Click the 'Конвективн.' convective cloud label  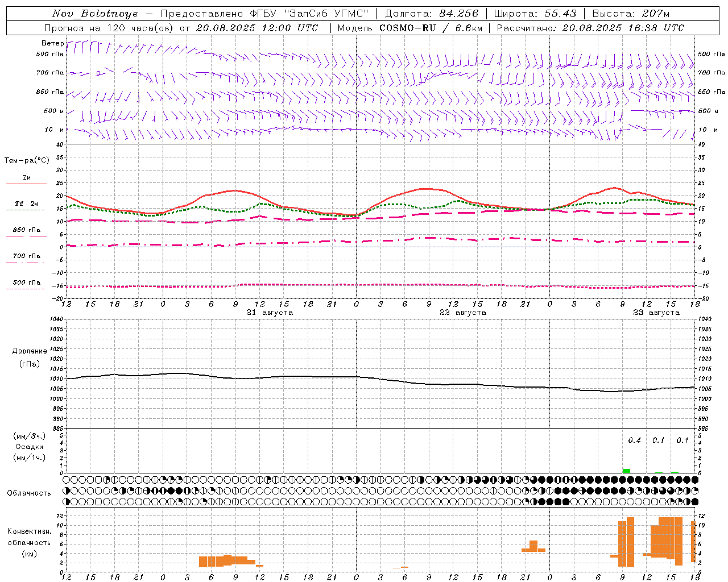(29, 531)
